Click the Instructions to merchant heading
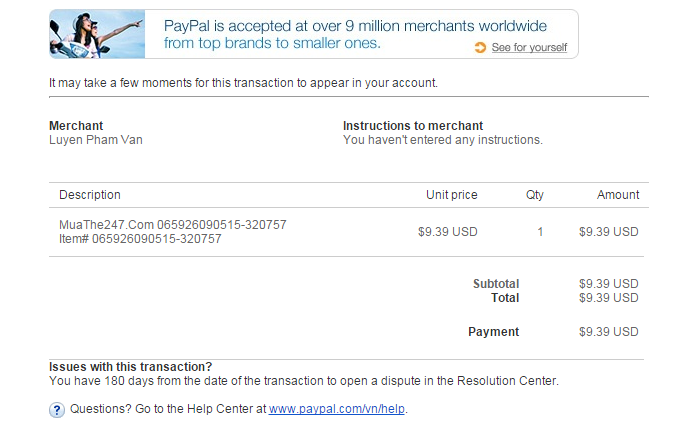Viewport: 692px width, 443px height. (413, 126)
